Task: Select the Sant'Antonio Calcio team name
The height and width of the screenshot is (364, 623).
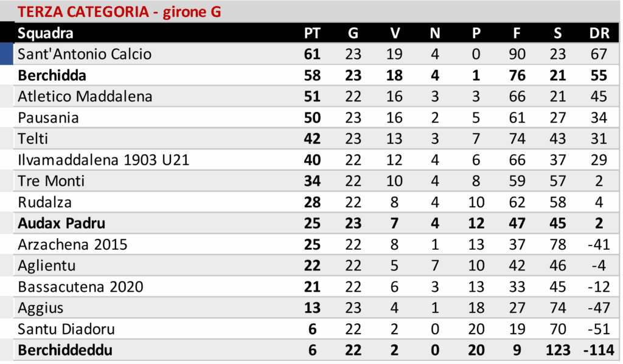Action: tap(85, 54)
